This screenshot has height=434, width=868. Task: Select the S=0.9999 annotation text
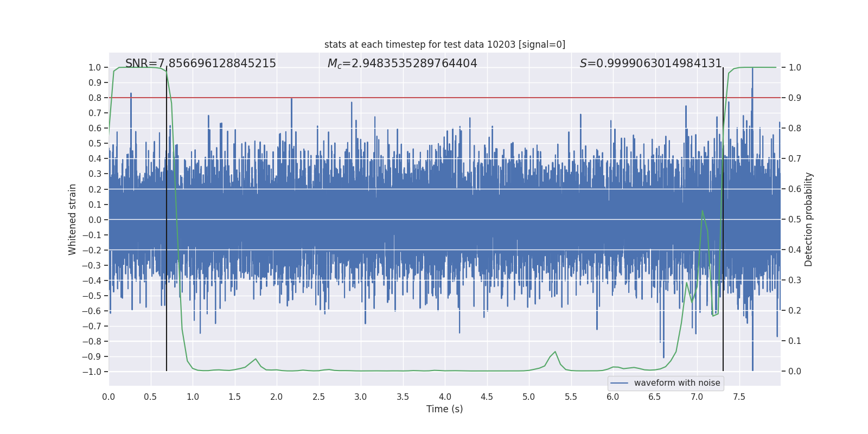tap(650, 63)
